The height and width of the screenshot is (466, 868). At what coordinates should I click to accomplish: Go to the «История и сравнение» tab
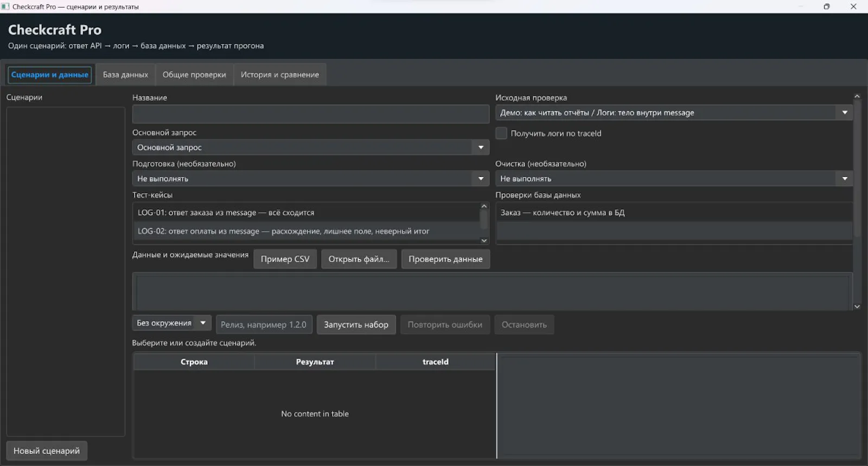[280, 75]
